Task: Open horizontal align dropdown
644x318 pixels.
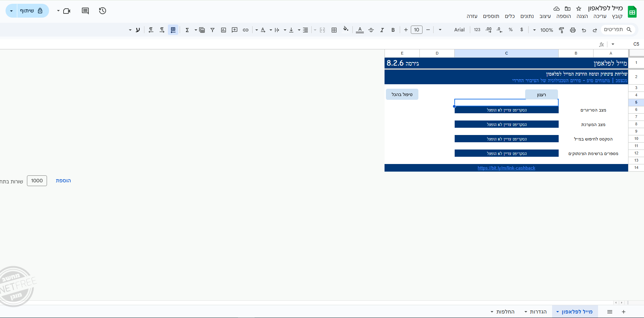Action: (x=303, y=30)
